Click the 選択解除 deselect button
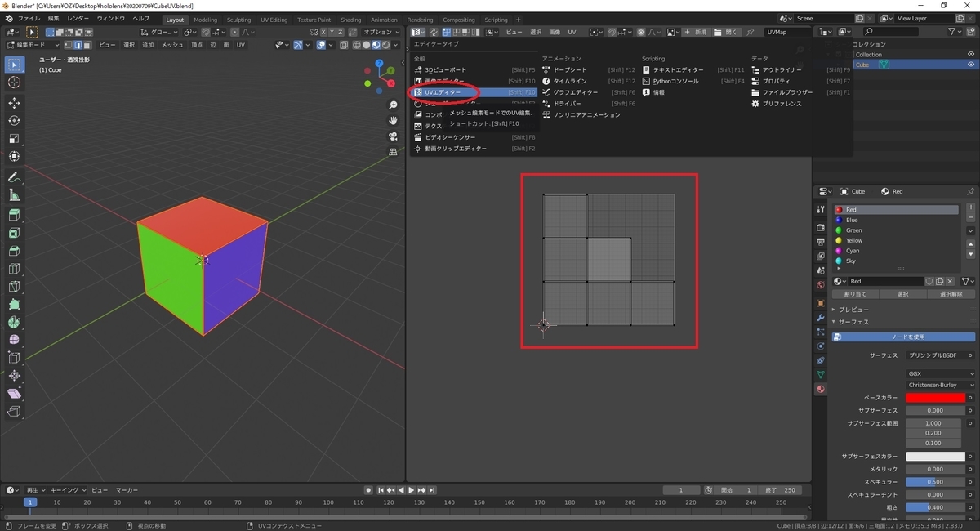980x531 pixels. (x=951, y=293)
